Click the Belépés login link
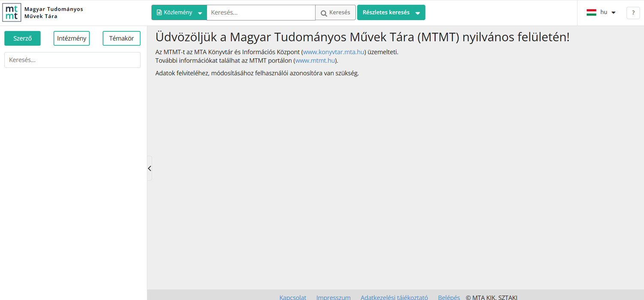The image size is (644, 300). [x=449, y=297]
